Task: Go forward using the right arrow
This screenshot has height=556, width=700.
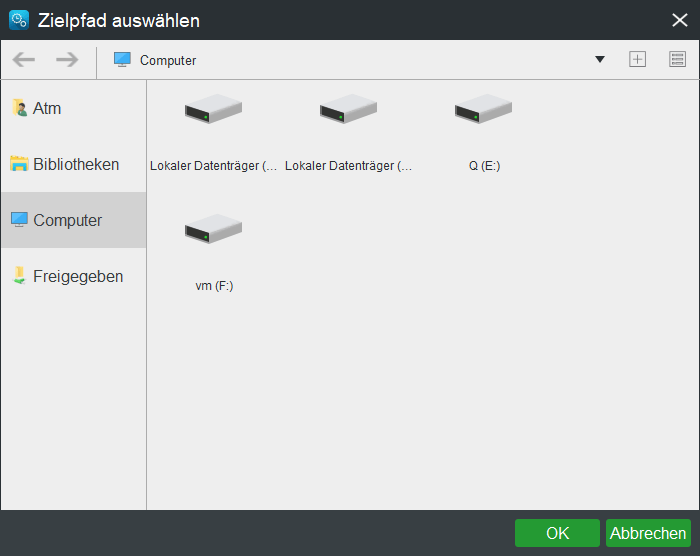Action: tap(67, 60)
